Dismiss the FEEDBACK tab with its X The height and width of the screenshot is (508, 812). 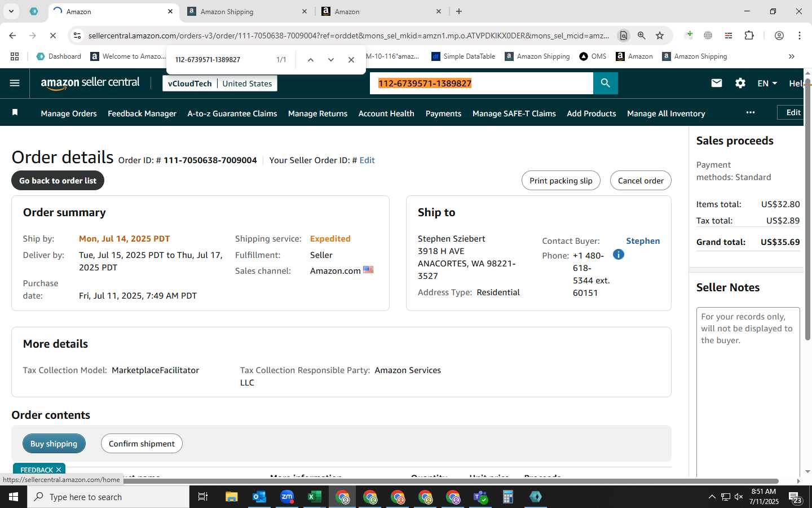(59, 470)
